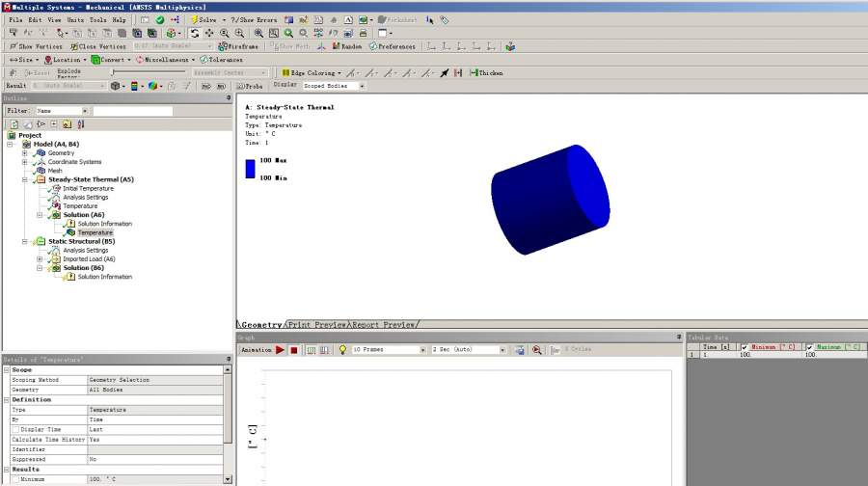Toggle the Maximum column checkbox in Tabular Data
868x486 pixels.
click(809, 347)
